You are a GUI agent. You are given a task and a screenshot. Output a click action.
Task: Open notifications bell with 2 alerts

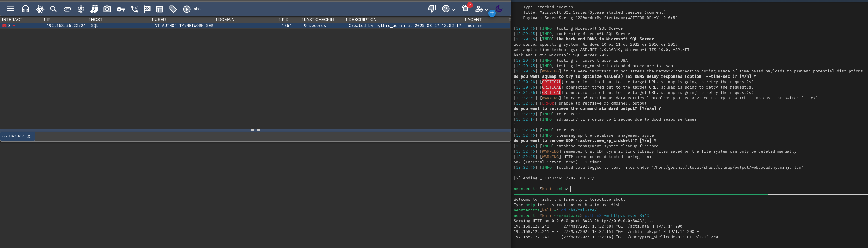(x=466, y=8)
